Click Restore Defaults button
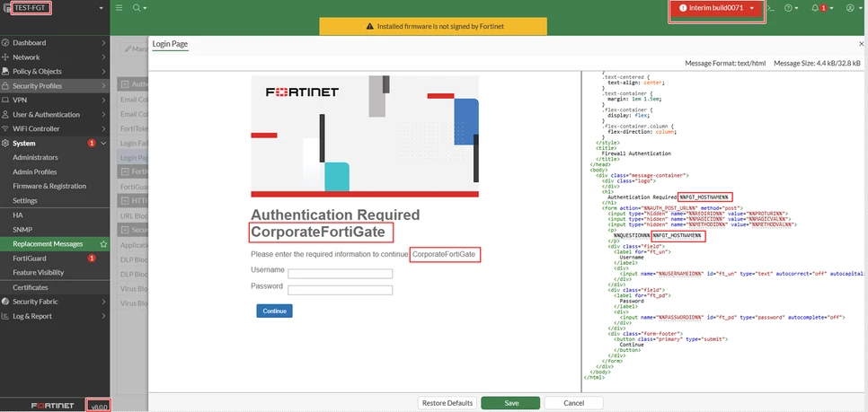 [x=447, y=403]
